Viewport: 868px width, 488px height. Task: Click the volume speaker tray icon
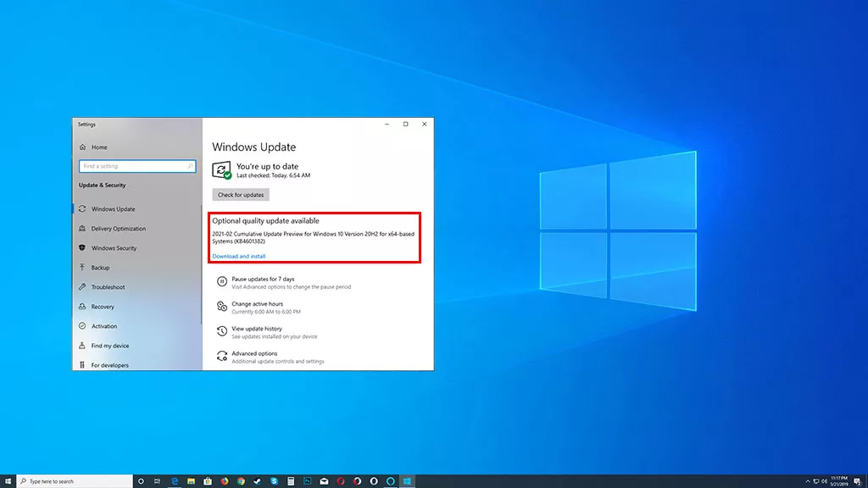[824, 481]
